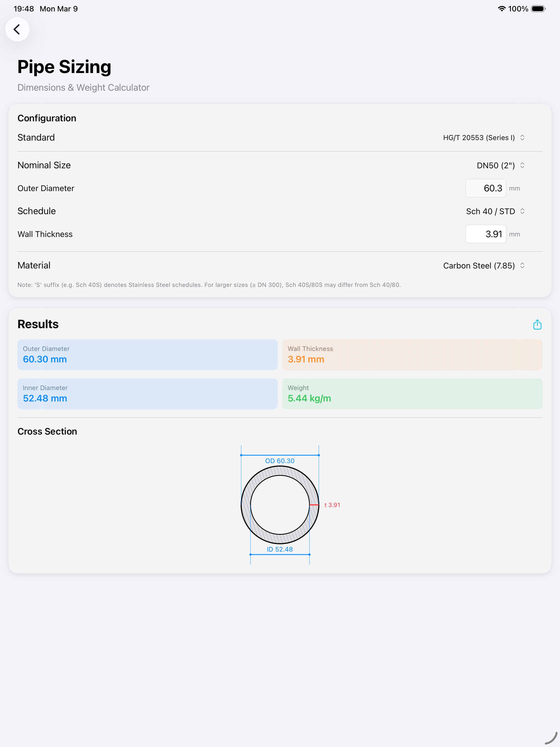The width and height of the screenshot is (560, 747).
Task: Open the Material Carbon Steel picker
Action: click(x=479, y=265)
